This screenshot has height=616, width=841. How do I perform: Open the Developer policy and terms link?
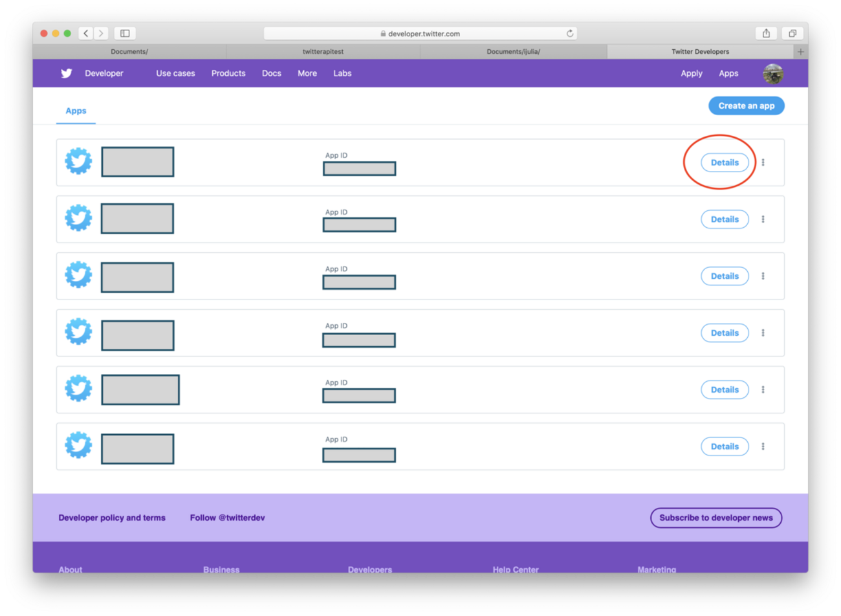pyautogui.click(x=112, y=518)
